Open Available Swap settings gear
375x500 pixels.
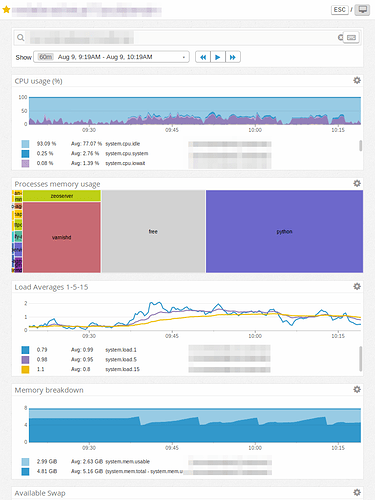(357, 492)
